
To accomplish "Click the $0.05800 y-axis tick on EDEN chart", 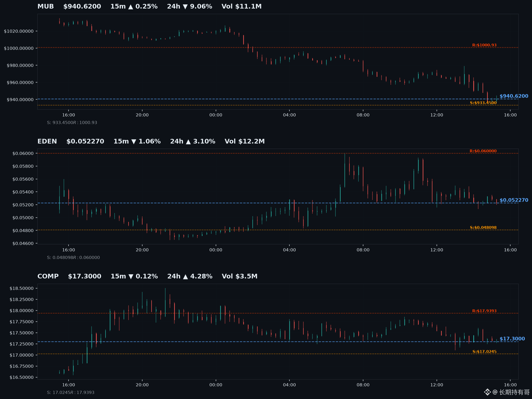I will point(23,166).
